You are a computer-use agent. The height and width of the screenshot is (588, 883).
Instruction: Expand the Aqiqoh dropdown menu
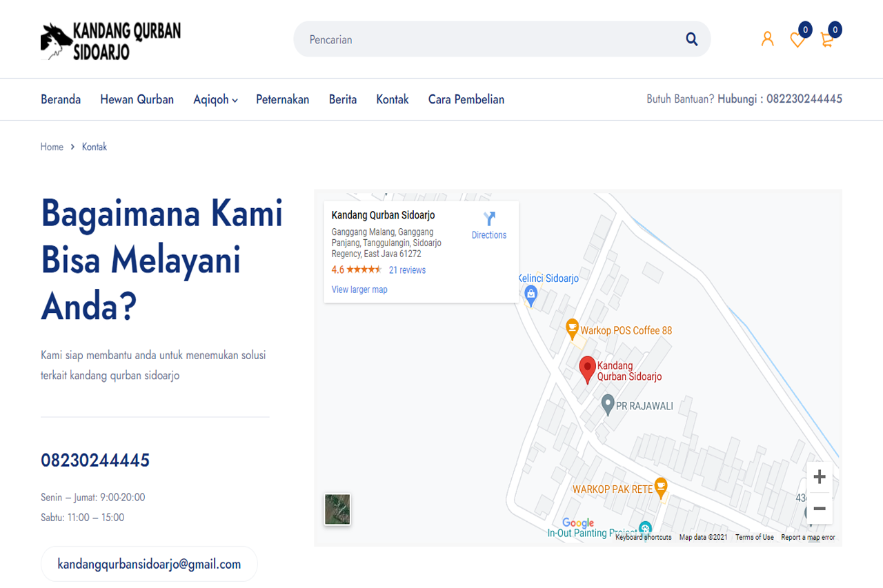pyautogui.click(x=215, y=99)
